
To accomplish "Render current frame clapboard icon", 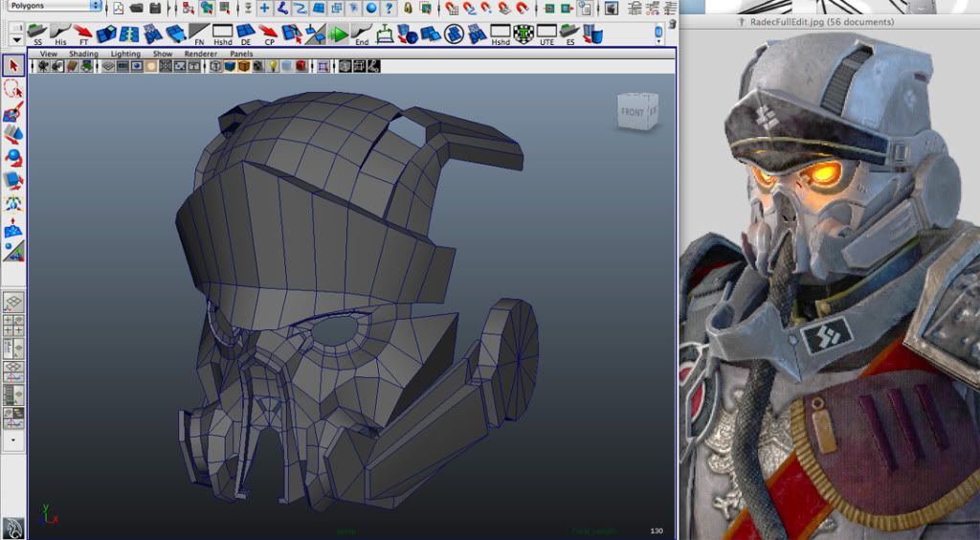I will coord(612,8).
